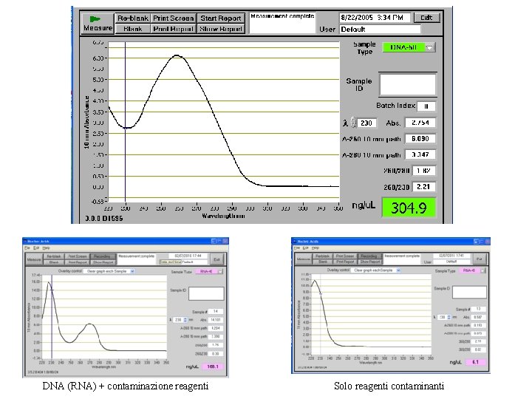Click the Batch Index field in top window
Viewport: 532px width, 399px height.
coord(426,106)
